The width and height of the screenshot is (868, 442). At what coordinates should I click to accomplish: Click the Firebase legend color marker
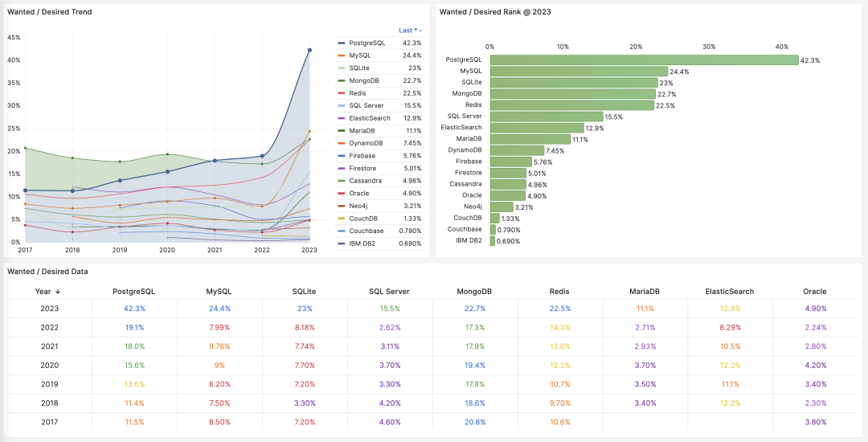(x=342, y=156)
